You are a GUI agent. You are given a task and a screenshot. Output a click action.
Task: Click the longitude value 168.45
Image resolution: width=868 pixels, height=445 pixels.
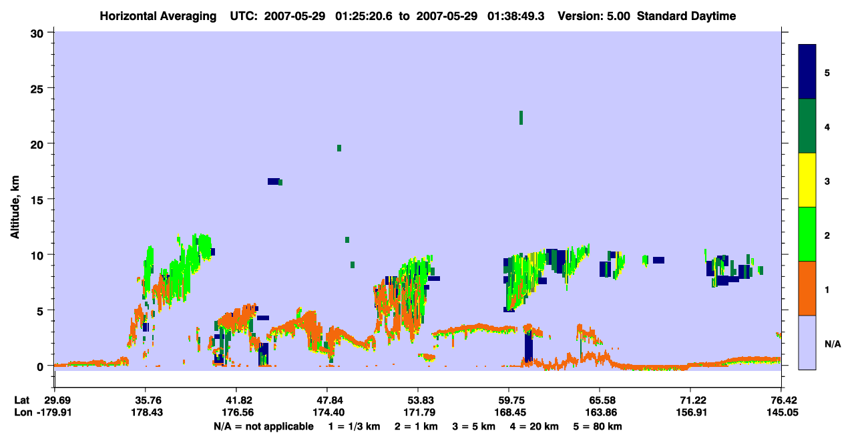509,413
